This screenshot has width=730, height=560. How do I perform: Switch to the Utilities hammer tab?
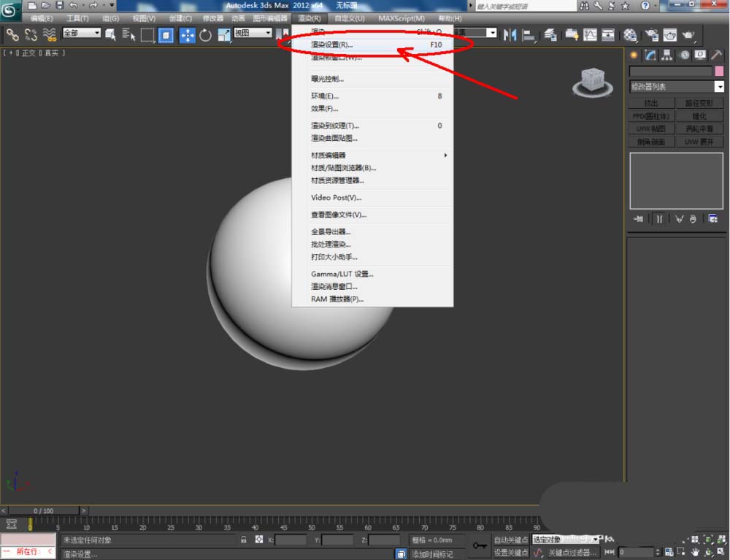(x=717, y=55)
